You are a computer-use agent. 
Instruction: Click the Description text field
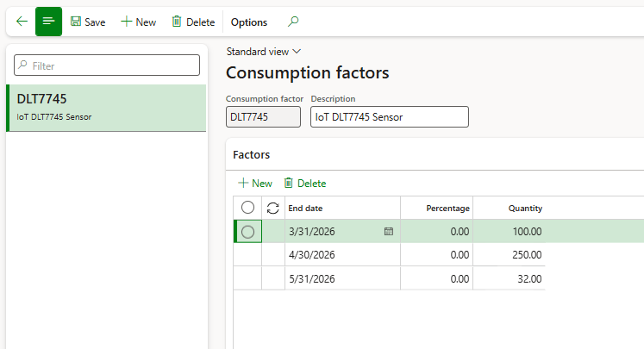pyautogui.click(x=389, y=117)
